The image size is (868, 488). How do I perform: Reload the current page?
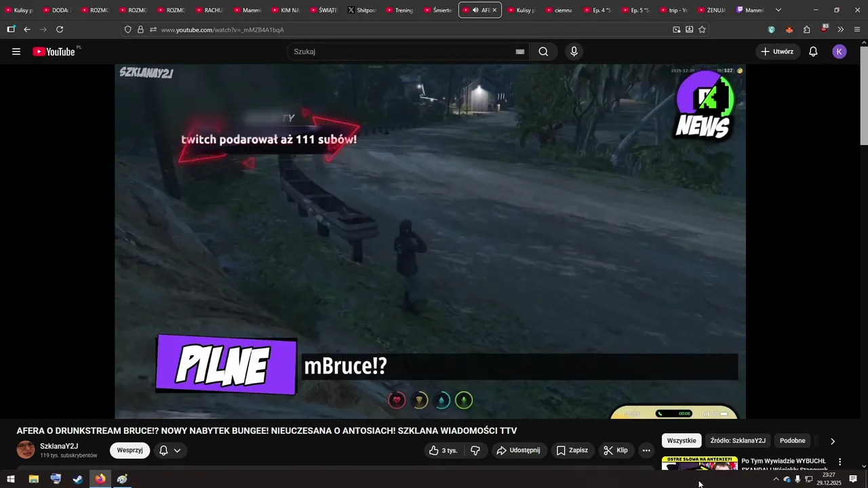coord(60,30)
